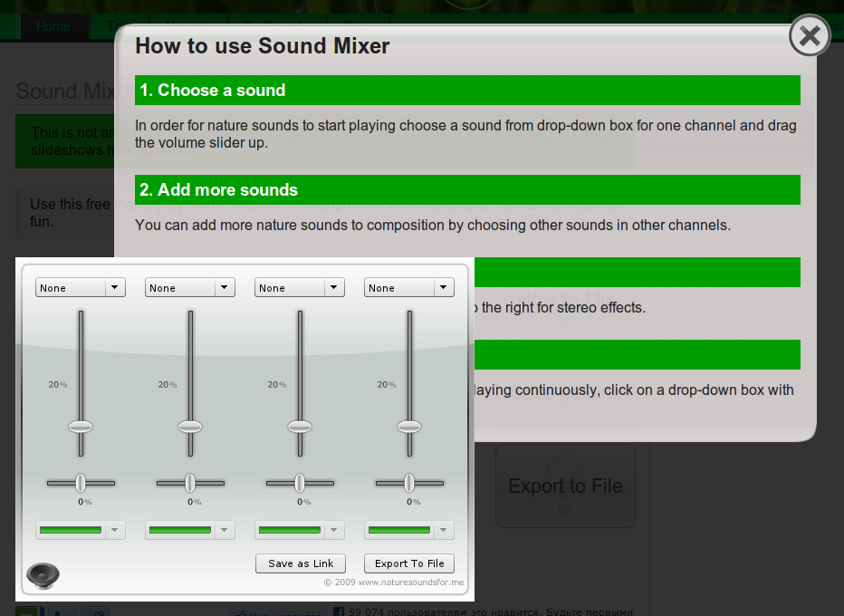Image resolution: width=844 pixels, height=616 pixels.
Task: Click the fourth channel's volume slider handle
Action: point(409,426)
